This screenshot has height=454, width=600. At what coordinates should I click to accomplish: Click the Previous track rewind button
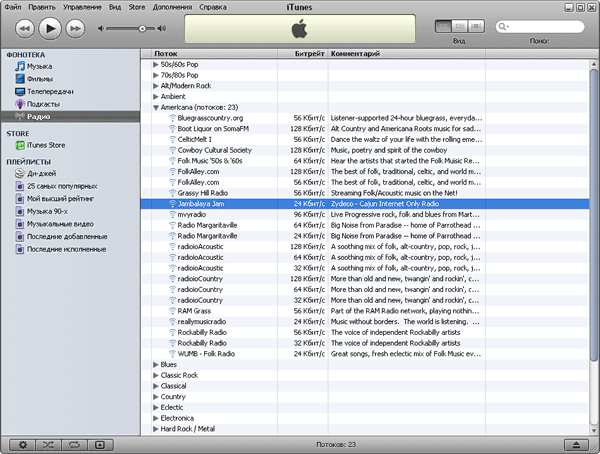coord(25,28)
